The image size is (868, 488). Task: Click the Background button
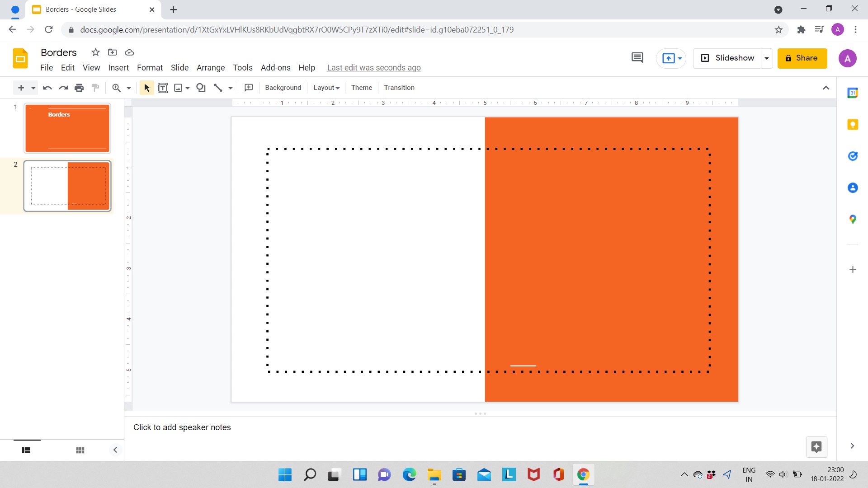coord(283,88)
